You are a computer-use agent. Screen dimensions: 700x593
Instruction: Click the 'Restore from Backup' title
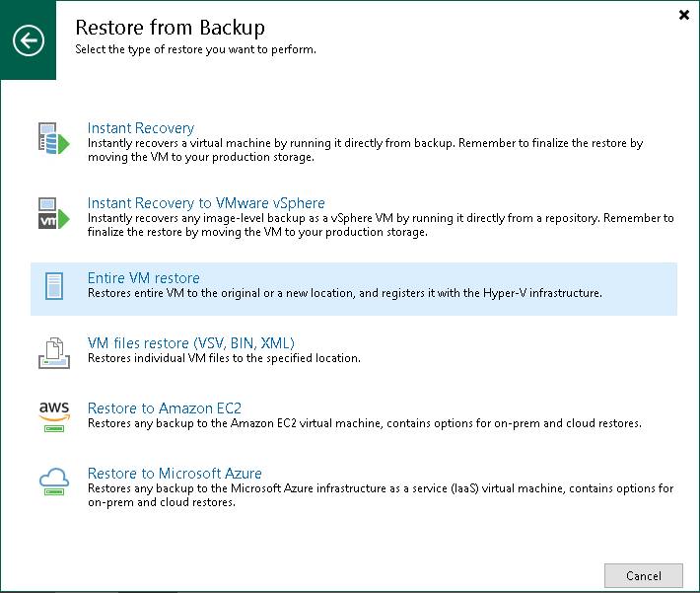(x=171, y=28)
